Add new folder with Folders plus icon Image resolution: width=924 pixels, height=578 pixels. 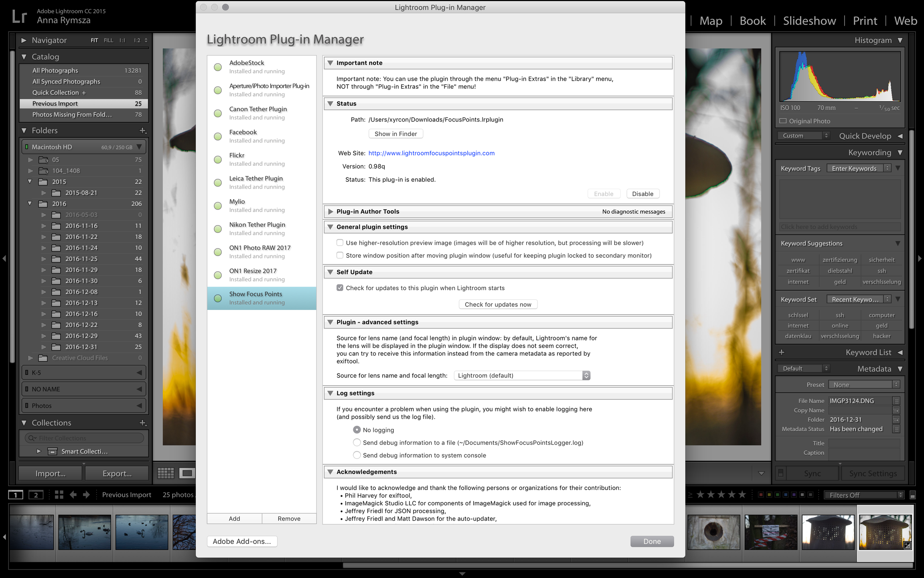pos(142,130)
